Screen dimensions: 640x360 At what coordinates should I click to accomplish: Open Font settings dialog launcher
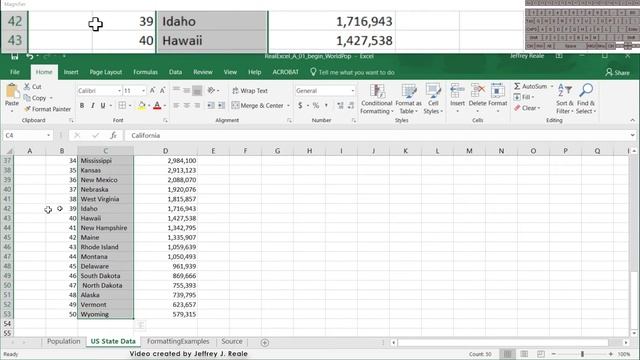(x=165, y=120)
